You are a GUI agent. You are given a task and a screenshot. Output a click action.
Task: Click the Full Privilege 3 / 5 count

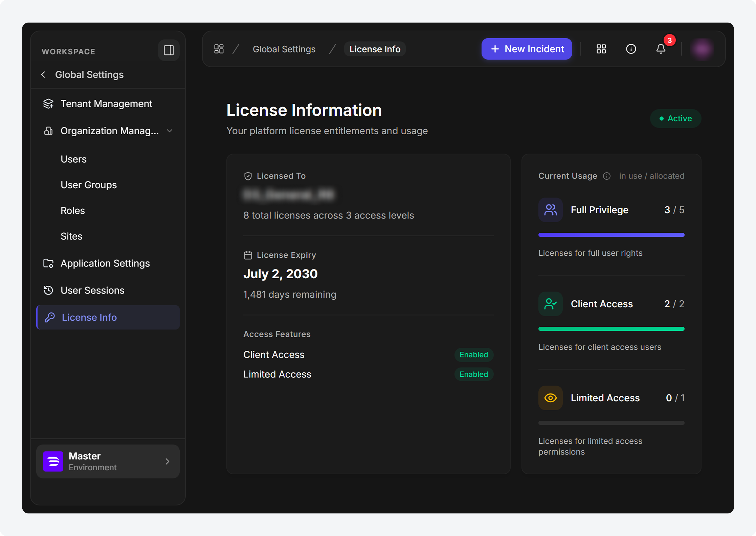674,210
